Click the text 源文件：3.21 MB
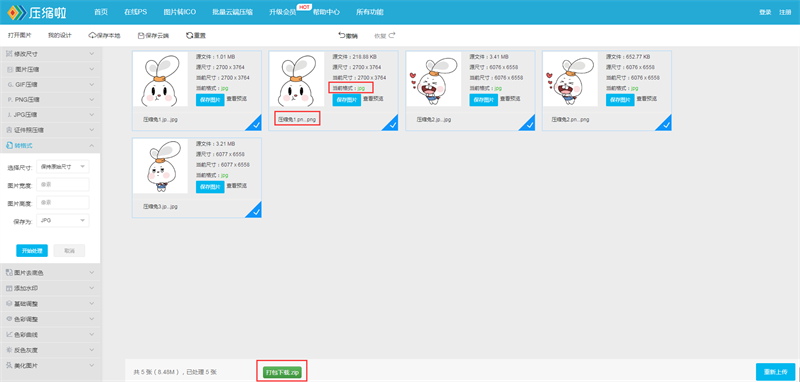This screenshot has width=800, height=382. 215,143
